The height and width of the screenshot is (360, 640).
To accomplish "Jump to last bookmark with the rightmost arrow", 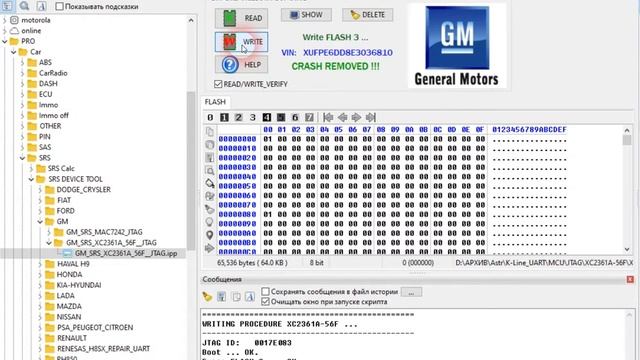I will click(x=370, y=118).
